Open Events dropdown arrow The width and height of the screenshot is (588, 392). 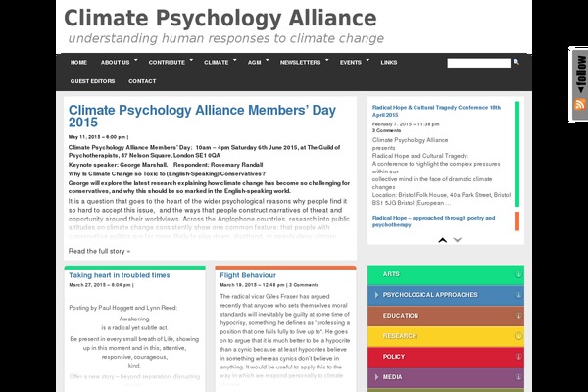pyautogui.click(x=367, y=60)
